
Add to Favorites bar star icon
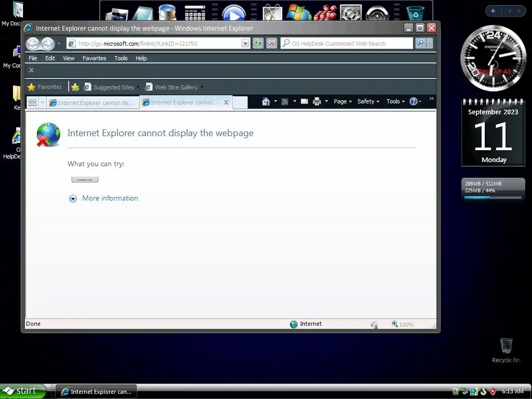(x=75, y=87)
